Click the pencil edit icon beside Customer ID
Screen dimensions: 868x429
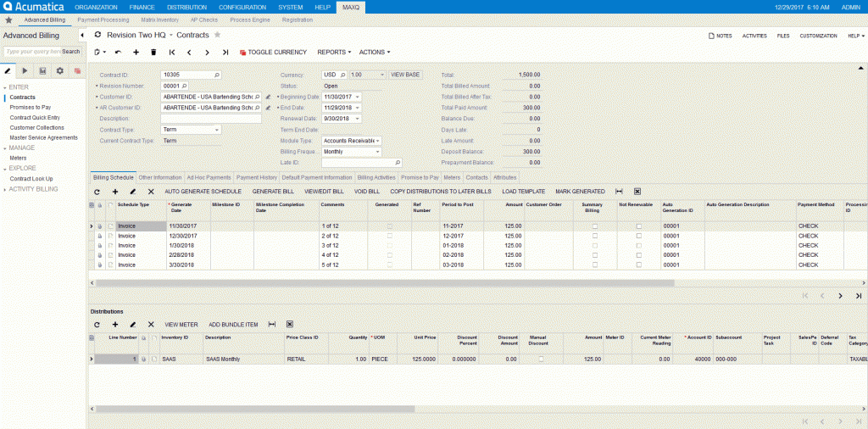(268, 97)
